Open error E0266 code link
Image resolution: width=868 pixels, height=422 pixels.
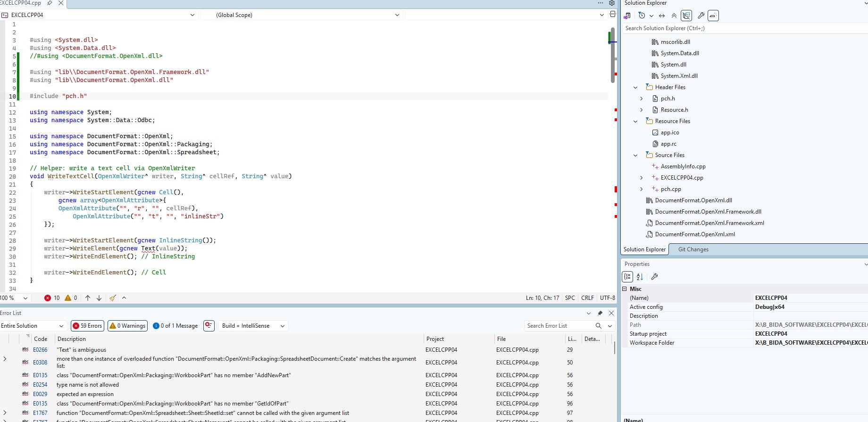point(40,350)
